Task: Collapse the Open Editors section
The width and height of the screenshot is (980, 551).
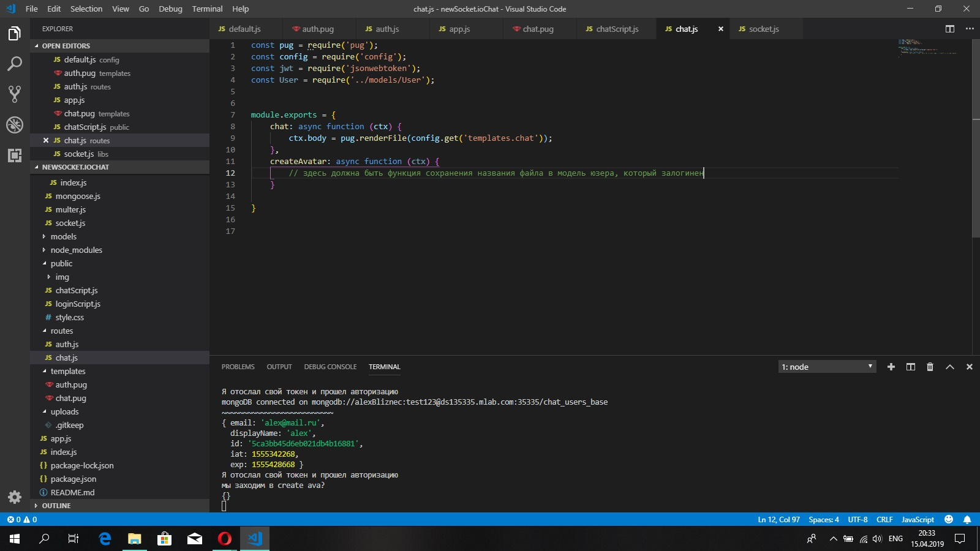Action: coord(119,46)
